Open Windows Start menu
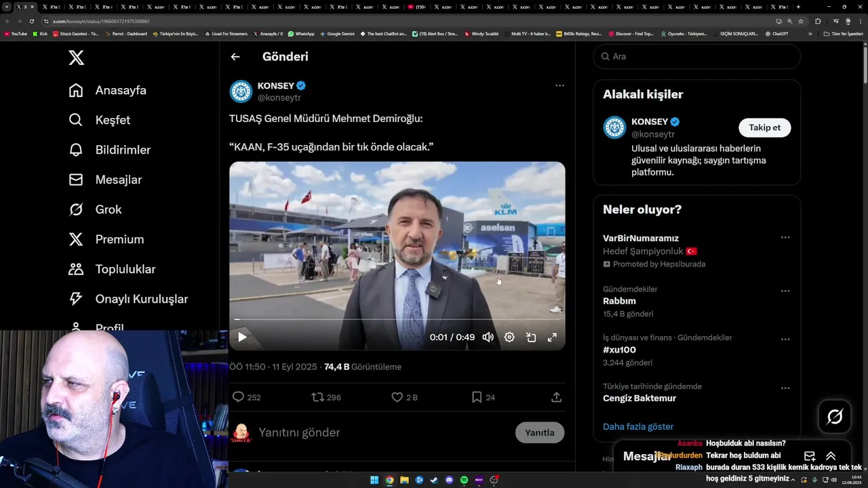Viewport: 868px width, 488px height. (374, 480)
